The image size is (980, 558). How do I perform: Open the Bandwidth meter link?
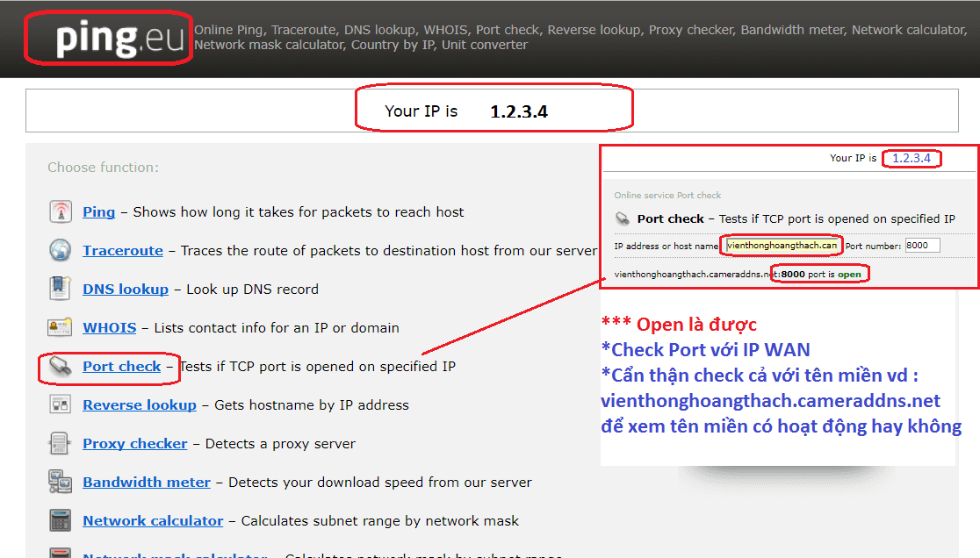[147, 483]
